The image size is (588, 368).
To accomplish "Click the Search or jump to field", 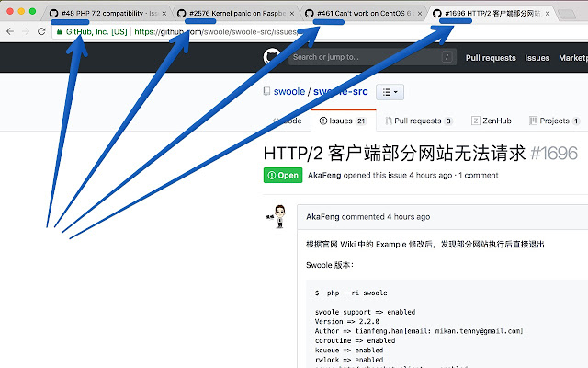I will pyautogui.click(x=372, y=57).
